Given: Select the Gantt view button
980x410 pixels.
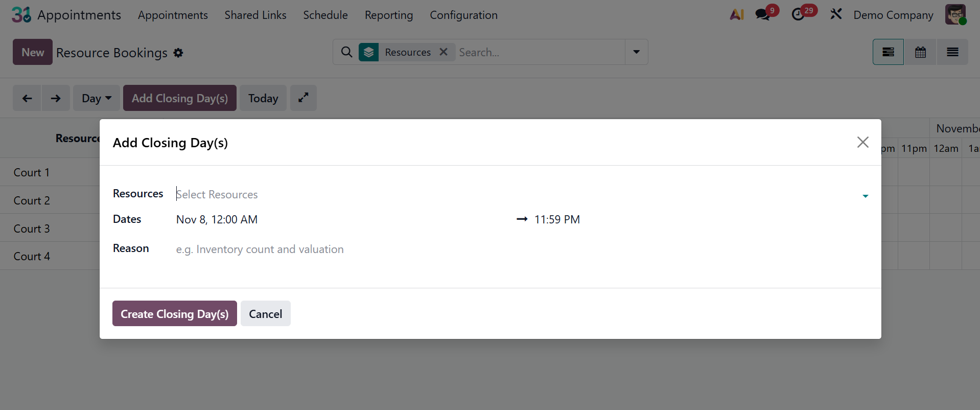Looking at the screenshot, I should click(888, 52).
